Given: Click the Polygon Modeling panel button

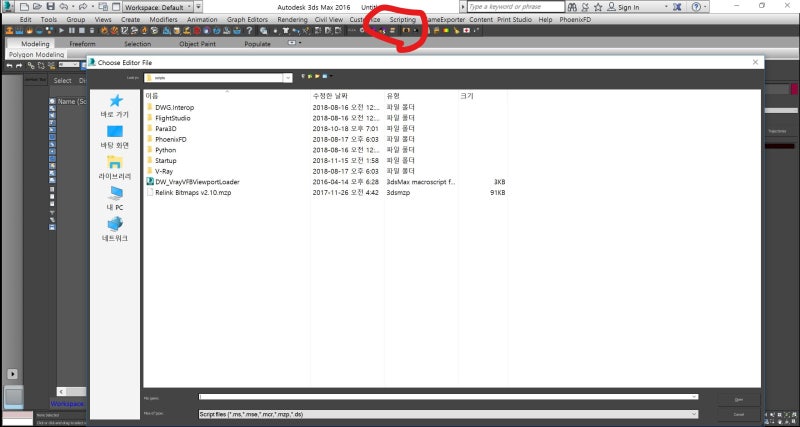Looking at the screenshot, I should coord(36,54).
